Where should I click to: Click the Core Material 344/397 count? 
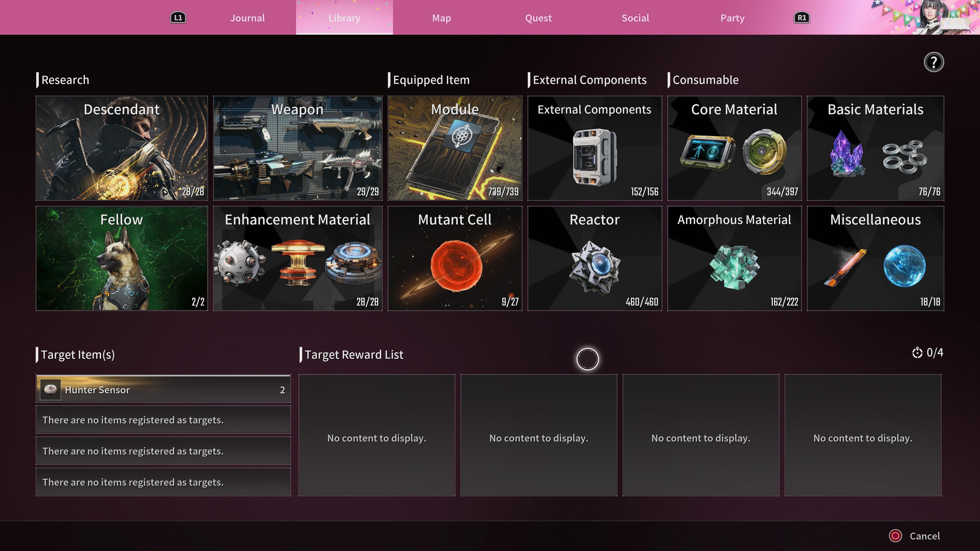(x=782, y=191)
